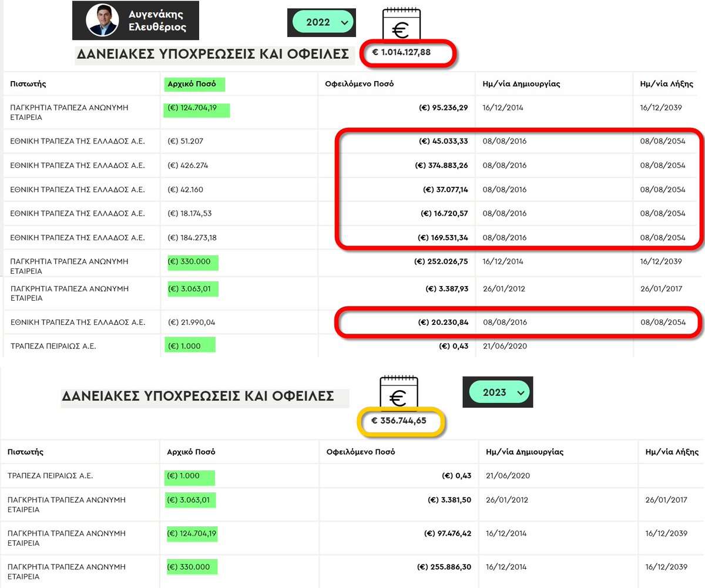Click ΤΡΑΠΕΖΑ ΠΕΙΡΑΙΩΣ Α.Ε. in the 2023 table
705x588 pixels.
pyautogui.click(x=51, y=476)
